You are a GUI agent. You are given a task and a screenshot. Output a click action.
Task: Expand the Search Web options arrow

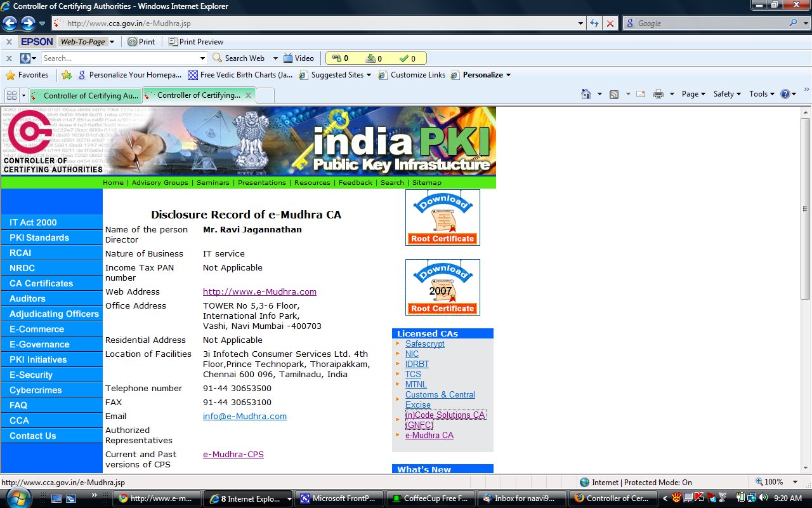pyautogui.click(x=275, y=58)
